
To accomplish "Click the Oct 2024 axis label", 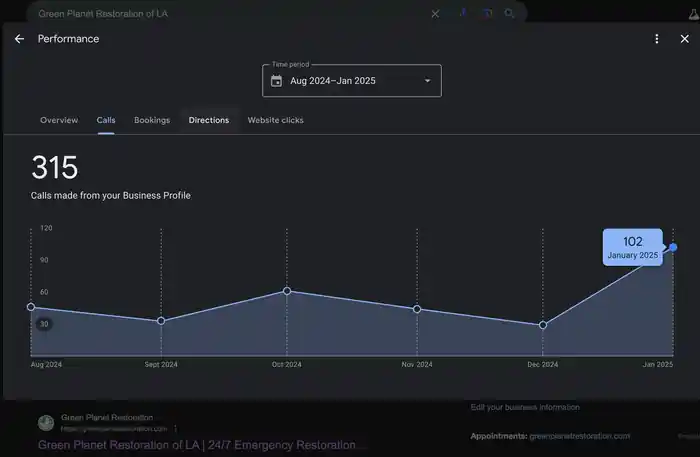I will [287, 365].
